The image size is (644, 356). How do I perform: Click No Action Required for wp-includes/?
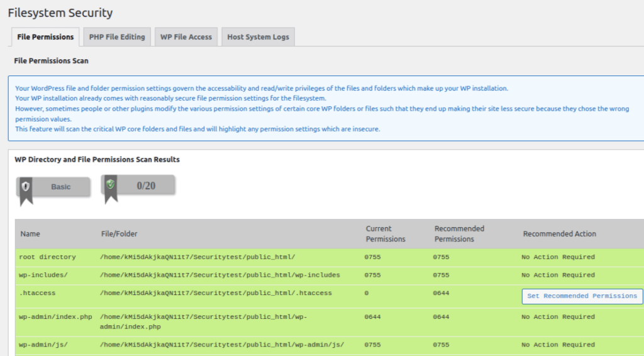558,275
